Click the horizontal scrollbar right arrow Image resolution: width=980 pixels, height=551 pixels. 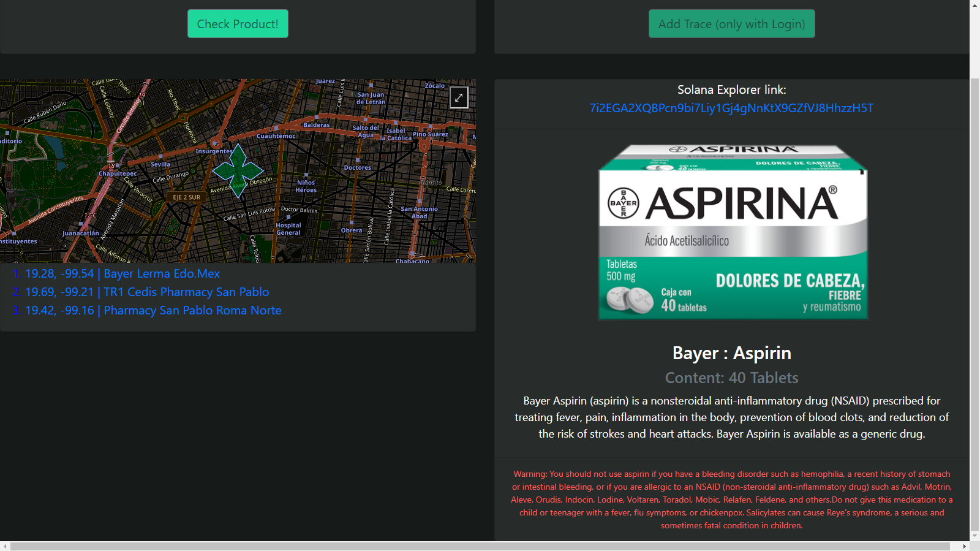(964, 546)
